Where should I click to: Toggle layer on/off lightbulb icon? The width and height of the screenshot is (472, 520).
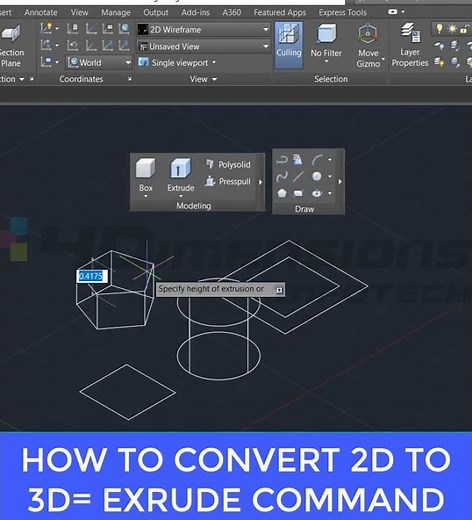[x=439, y=29]
